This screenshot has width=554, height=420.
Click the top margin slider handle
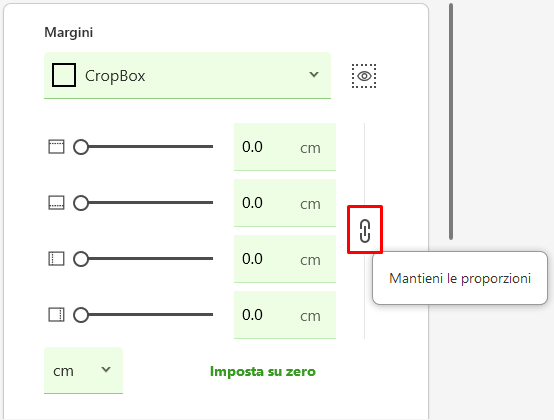[x=81, y=147]
